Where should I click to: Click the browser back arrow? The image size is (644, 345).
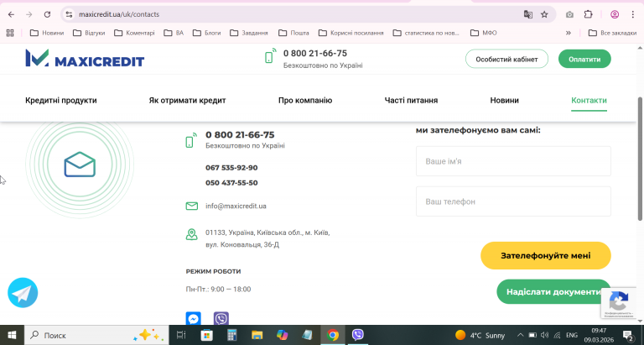[x=11, y=14]
